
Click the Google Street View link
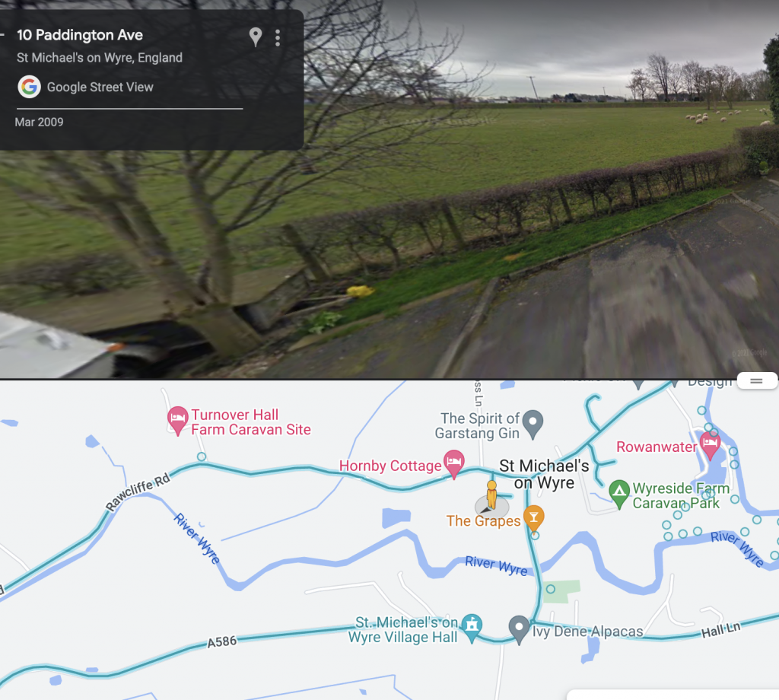(100, 87)
